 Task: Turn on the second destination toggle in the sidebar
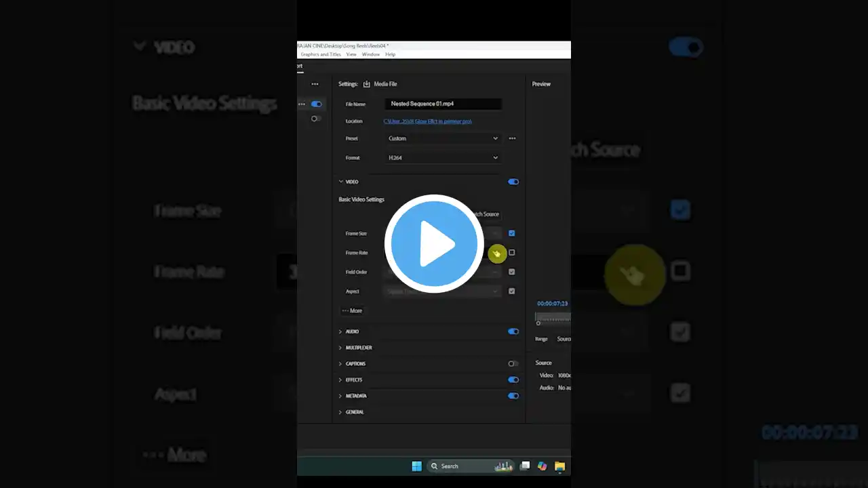coord(316,119)
